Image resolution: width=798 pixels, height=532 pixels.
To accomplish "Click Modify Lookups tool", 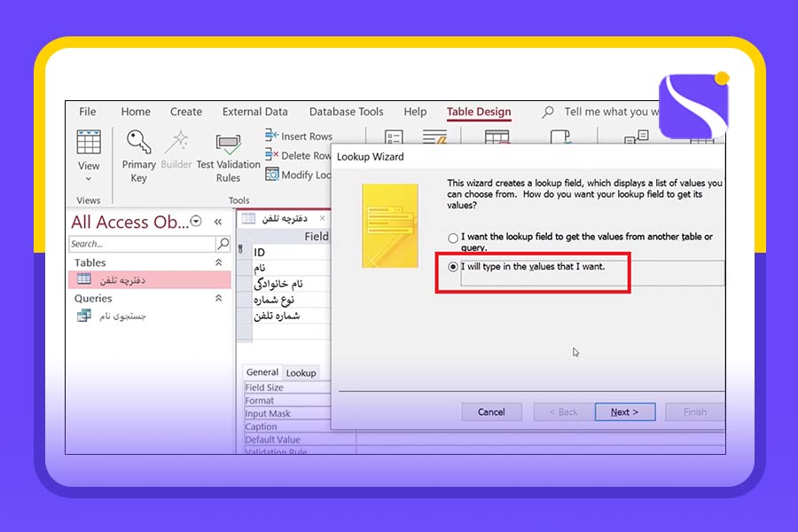I will click(x=298, y=175).
